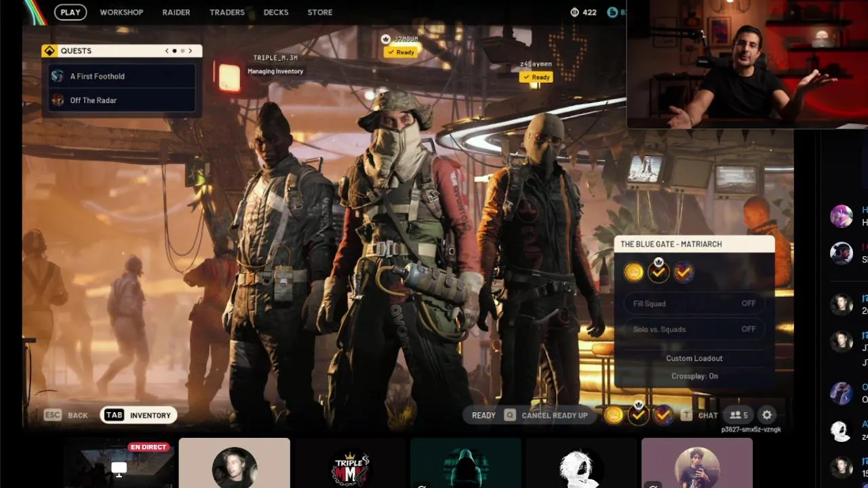
Task: Click the A First Foothold quest icon
Action: pos(58,77)
